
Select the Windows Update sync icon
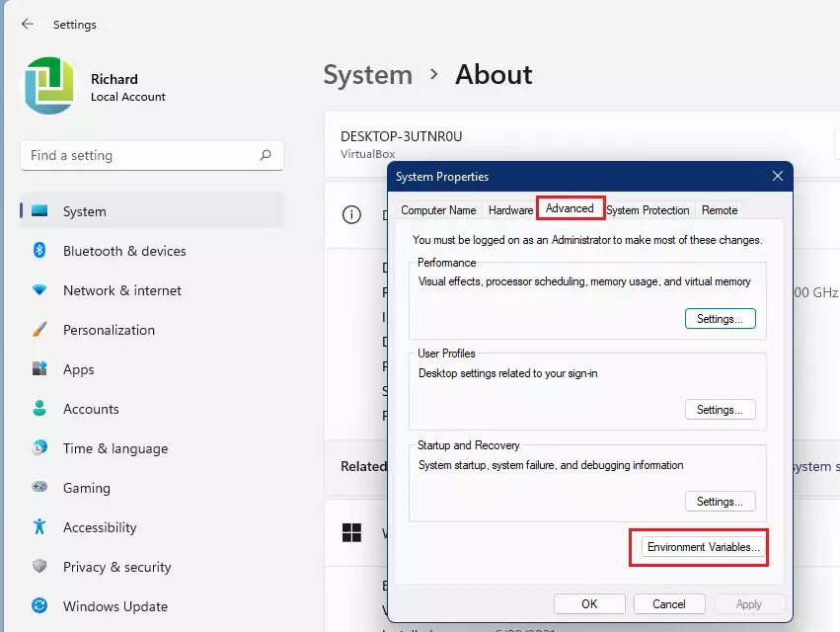tap(39, 605)
